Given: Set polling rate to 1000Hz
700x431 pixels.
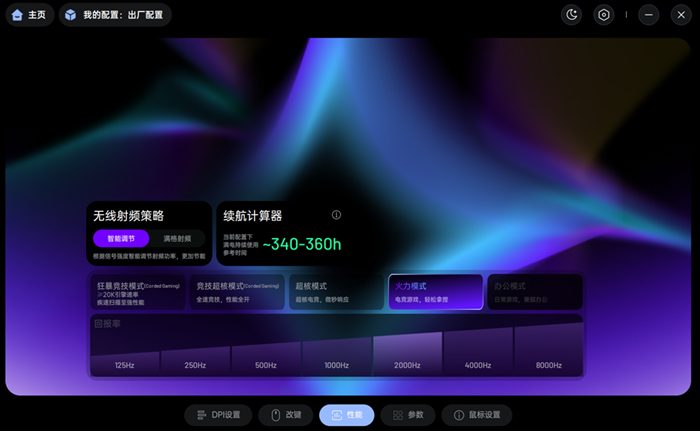Looking at the screenshot, I should click(x=337, y=365).
